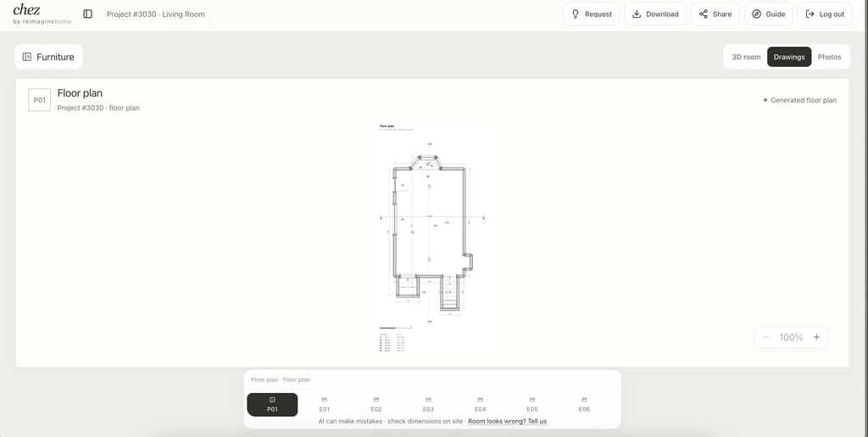This screenshot has height=437, width=868.
Task: Switch to Photos view
Action: [829, 57]
